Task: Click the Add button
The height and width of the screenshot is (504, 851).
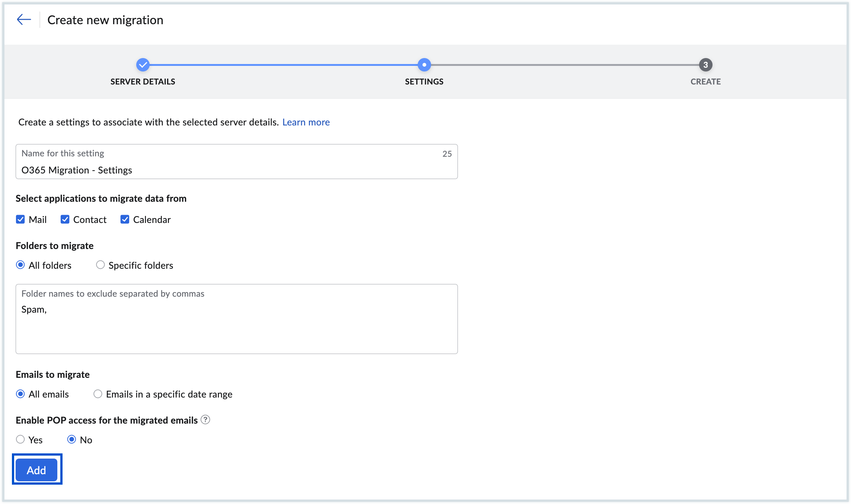Action: click(36, 470)
